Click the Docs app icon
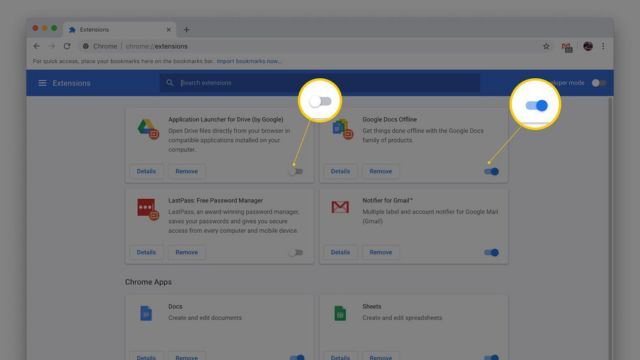Viewport: 640px width, 360px height. (x=146, y=313)
